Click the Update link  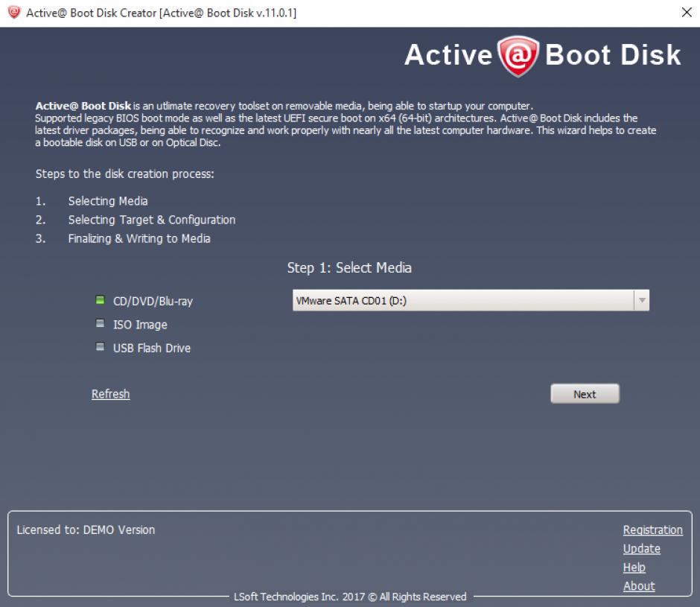(x=641, y=548)
